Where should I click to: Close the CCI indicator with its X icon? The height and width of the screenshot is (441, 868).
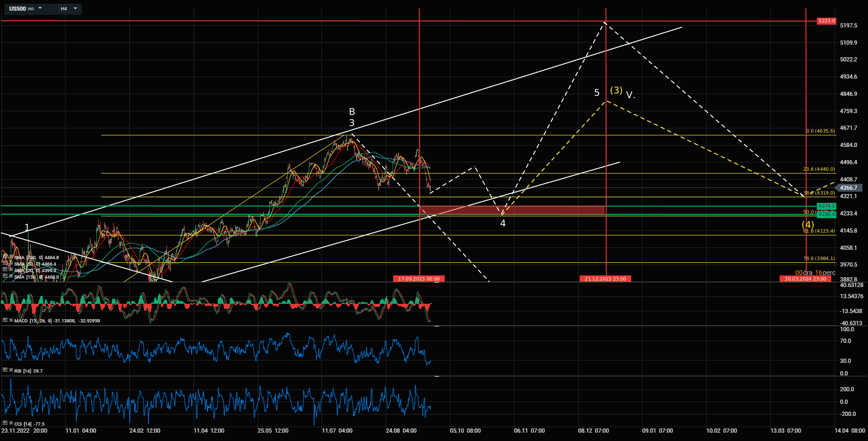point(11,423)
